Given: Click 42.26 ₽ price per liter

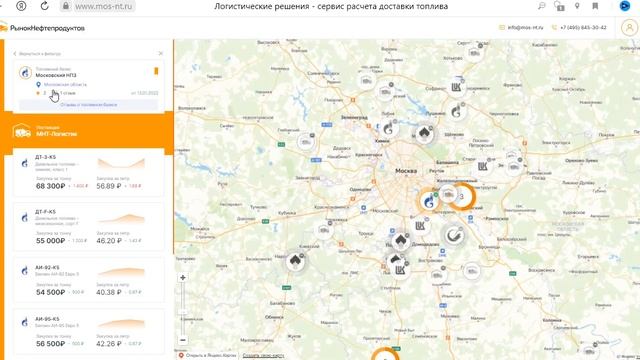Looking at the screenshot, I should pos(109,344).
